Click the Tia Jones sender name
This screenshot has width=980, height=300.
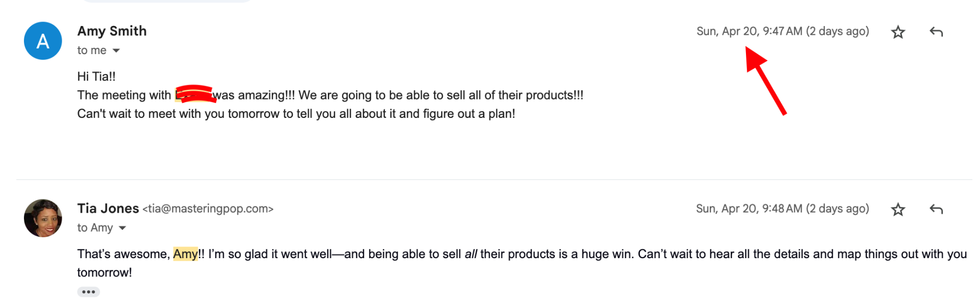108,209
